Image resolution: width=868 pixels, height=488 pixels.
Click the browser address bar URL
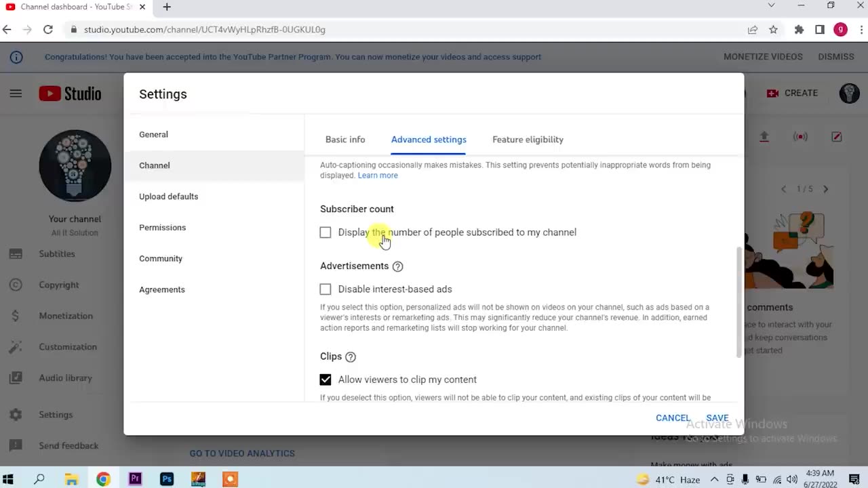pos(205,30)
